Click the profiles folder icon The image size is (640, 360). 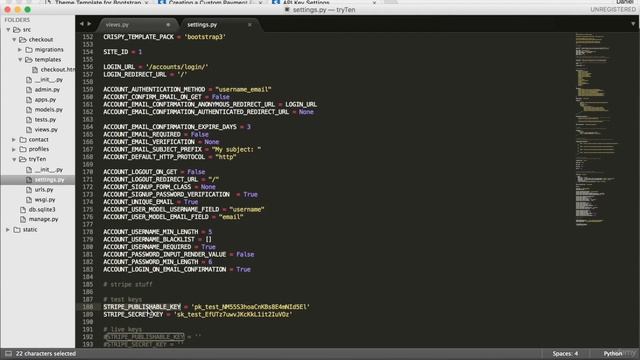click(x=23, y=149)
